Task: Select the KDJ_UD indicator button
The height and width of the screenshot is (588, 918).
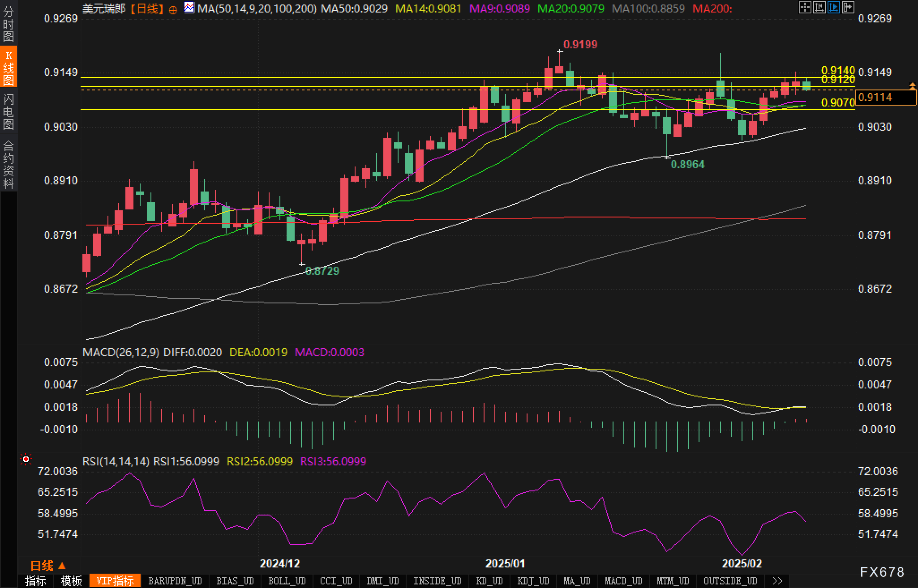Action: [533, 581]
